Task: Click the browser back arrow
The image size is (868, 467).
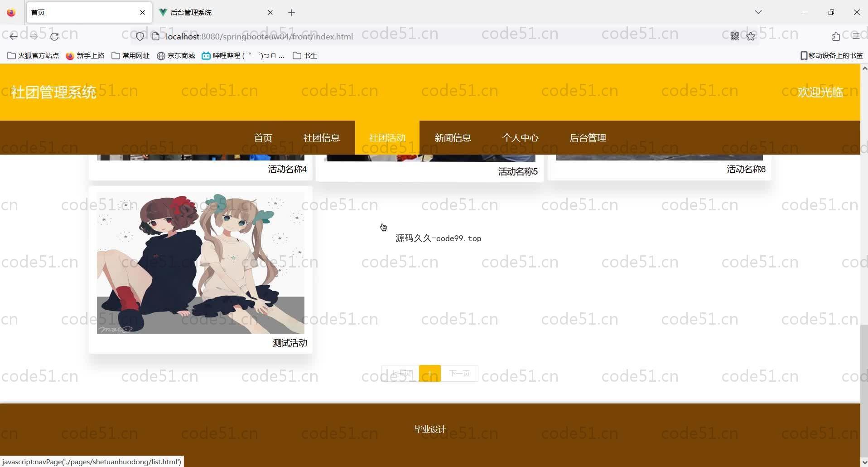Action: (14, 36)
